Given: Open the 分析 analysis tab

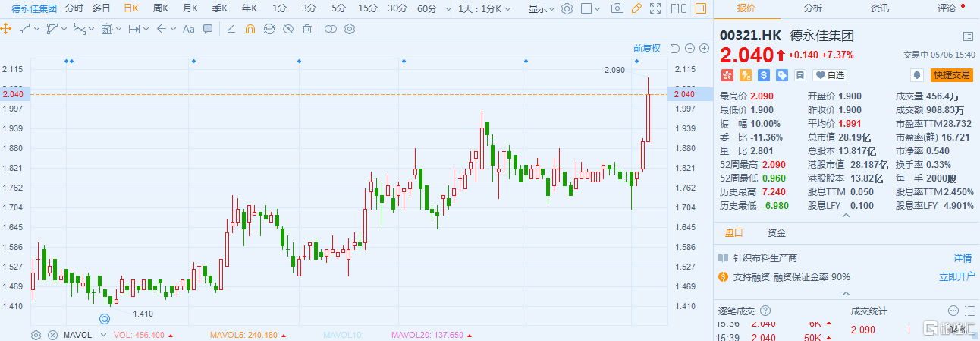Looking at the screenshot, I should 813,8.
